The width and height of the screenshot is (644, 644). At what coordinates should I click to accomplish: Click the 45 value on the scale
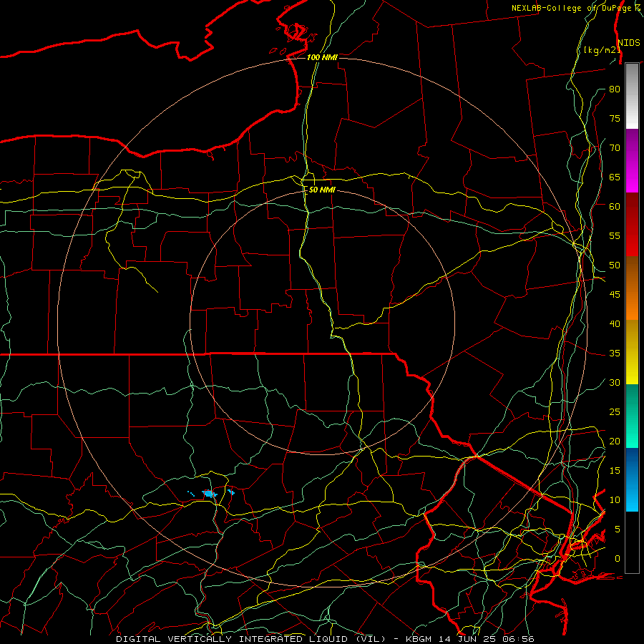click(x=615, y=295)
